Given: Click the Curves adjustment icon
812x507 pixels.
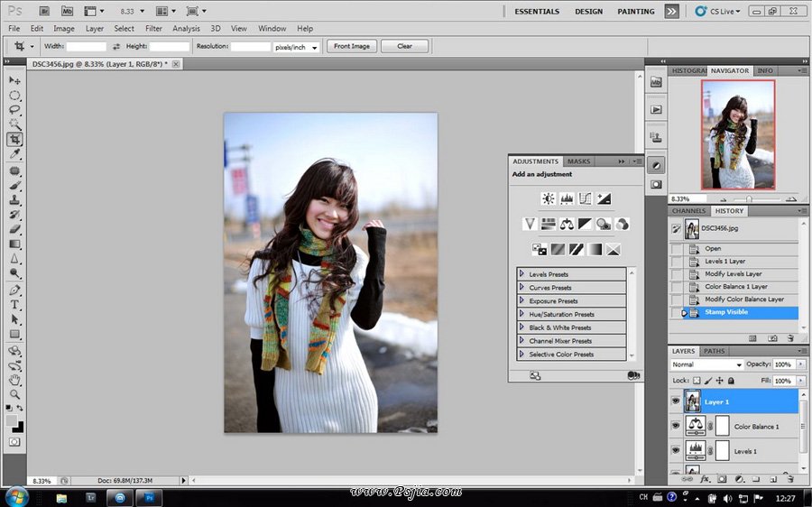Looking at the screenshot, I should (x=585, y=198).
